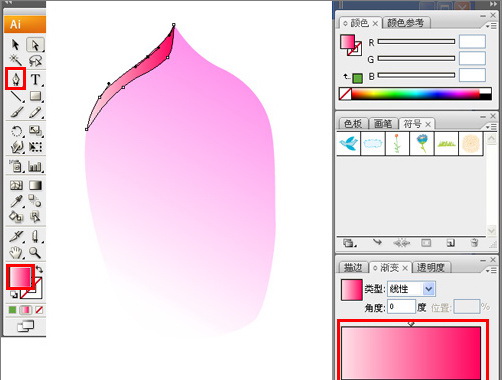This screenshot has width=502, height=380.
Task: Set paint mode to None
Action: [x=39, y=310]
